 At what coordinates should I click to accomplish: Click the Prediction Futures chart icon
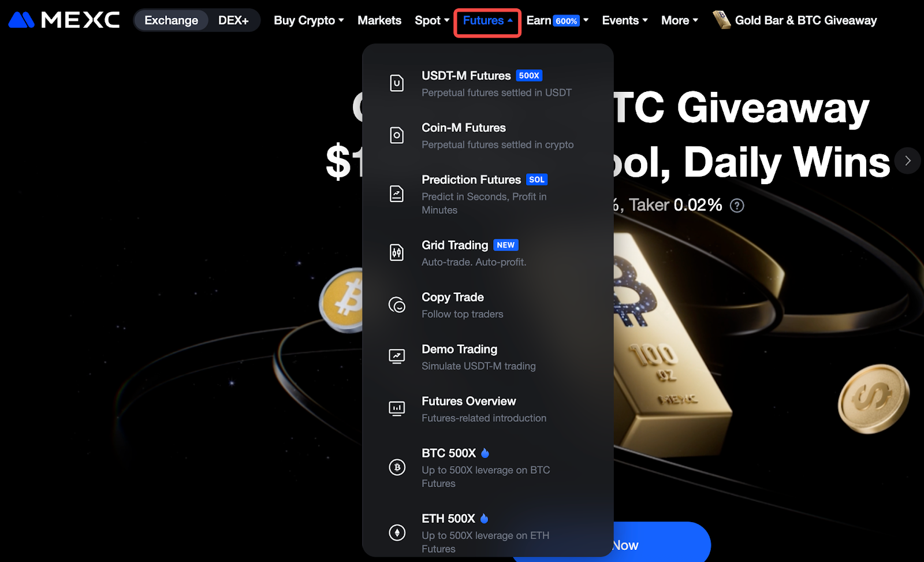pos(397,194)
